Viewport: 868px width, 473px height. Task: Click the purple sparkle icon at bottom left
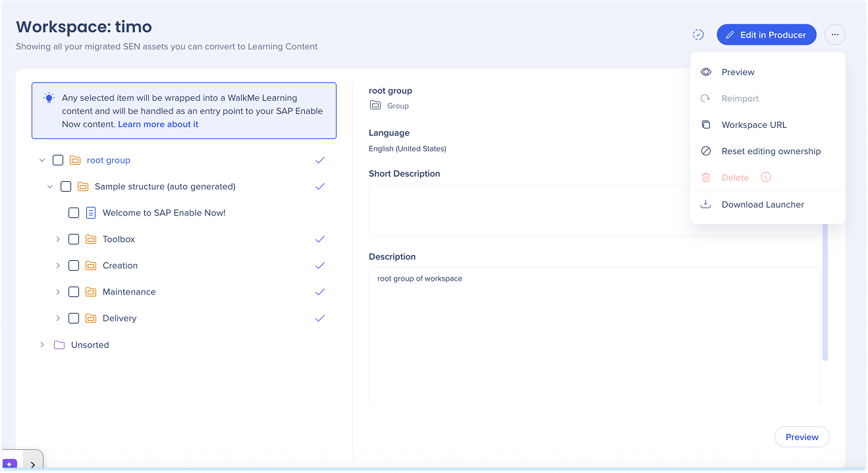(10, 464)
